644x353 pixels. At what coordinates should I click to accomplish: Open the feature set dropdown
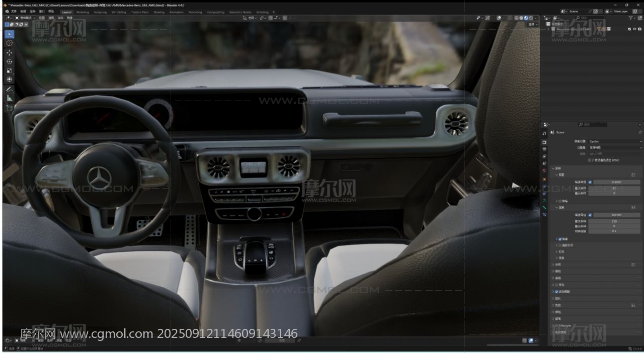point(615,147)
